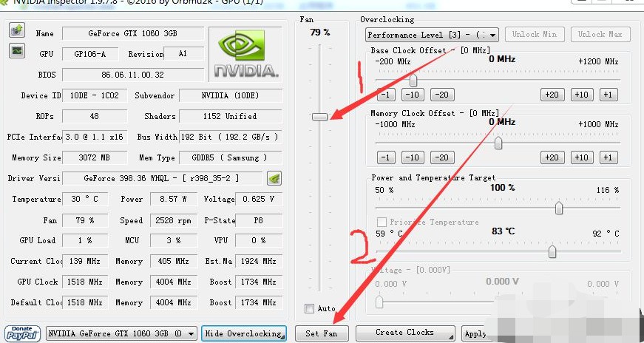Click the upload screenshot icon beside Name
644x343 pixels.
(x=16, y=30)
